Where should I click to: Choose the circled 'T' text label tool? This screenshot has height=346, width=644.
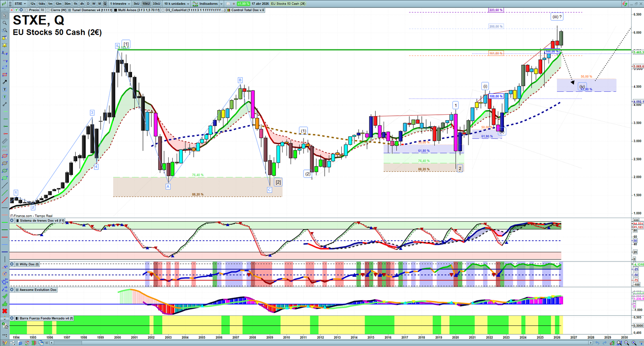(5, 97)
